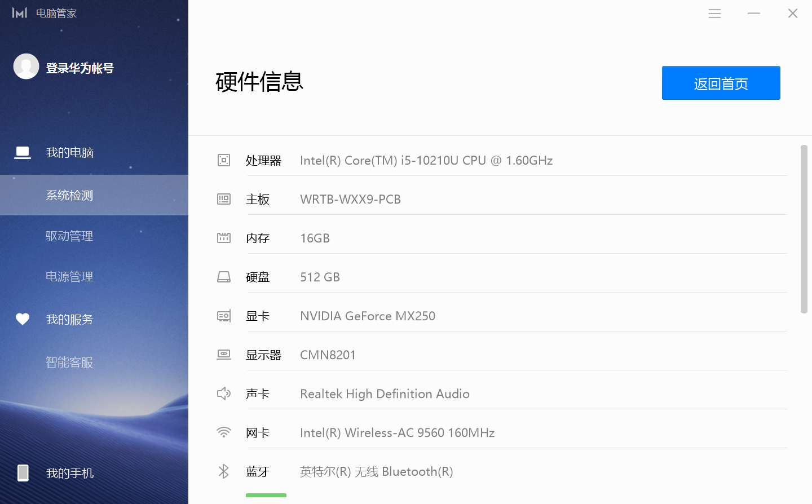Click the sound card speaker icon

click(224, 394)
